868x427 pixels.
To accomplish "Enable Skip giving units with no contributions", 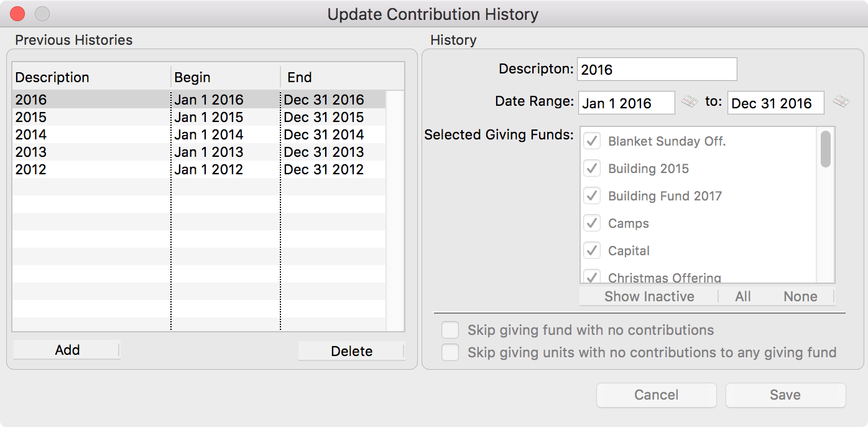I will (450, 353).
